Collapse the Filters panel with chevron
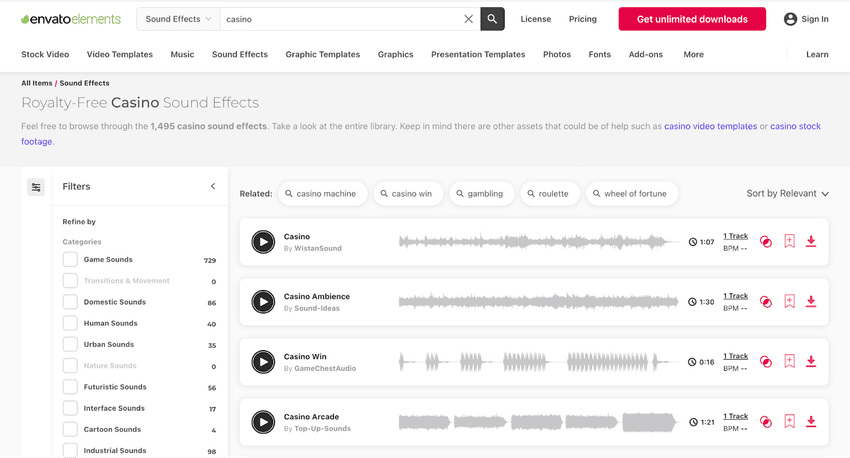Image resolution: width=850 pixels, height=458 pixels. [x=213, y=186]
